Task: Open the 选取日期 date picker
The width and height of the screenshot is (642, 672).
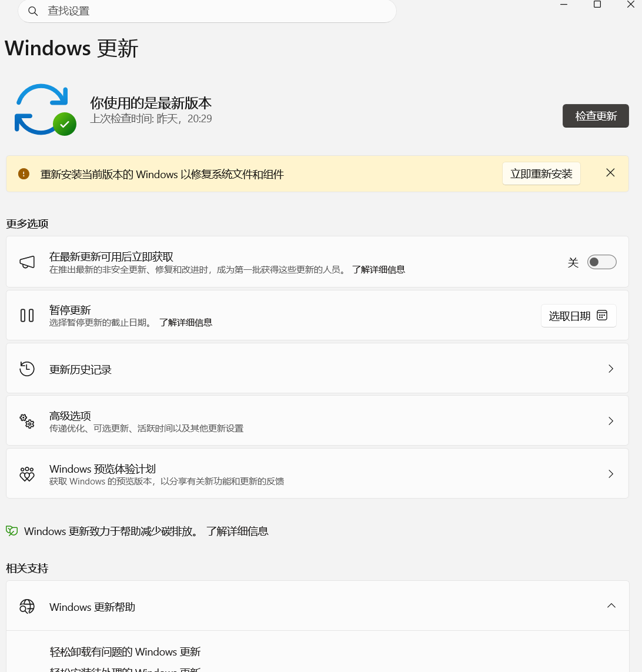Action: pyautogui.click(x=579, y=316)
